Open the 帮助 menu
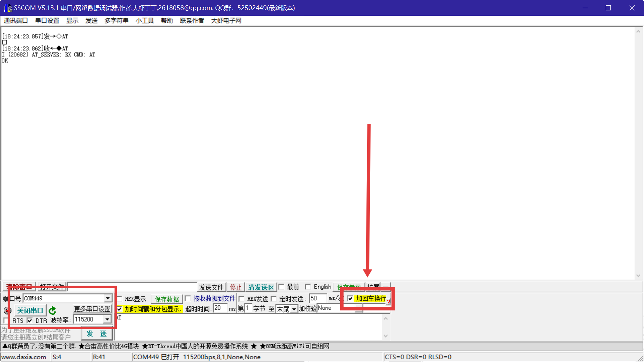The width and height of the screenshot is (644, 362). 167,21
